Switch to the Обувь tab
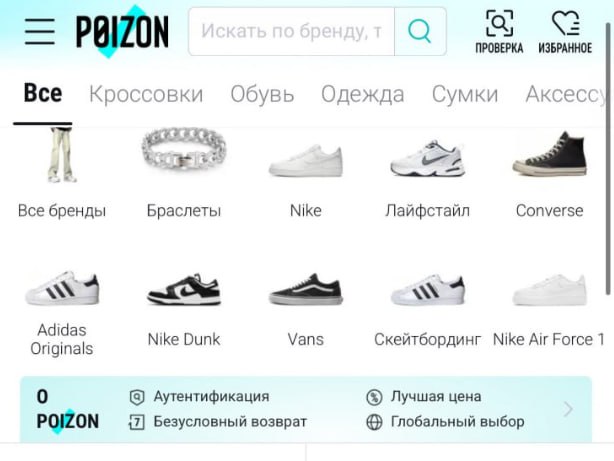The width and height of the screenshot is (614, 461). pyautogui.click(x=262, y=94)
